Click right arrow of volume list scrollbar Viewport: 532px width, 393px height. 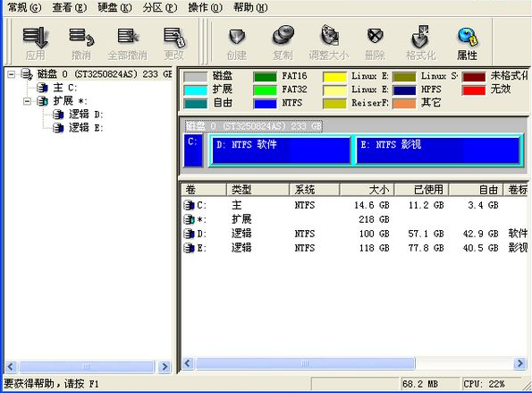[x=519, y=363]
